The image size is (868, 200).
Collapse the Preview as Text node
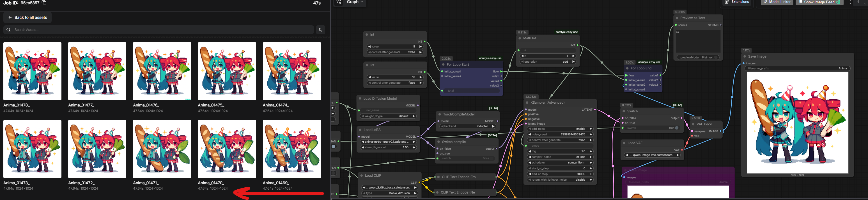pyautogui.click(x=677, y=18)
